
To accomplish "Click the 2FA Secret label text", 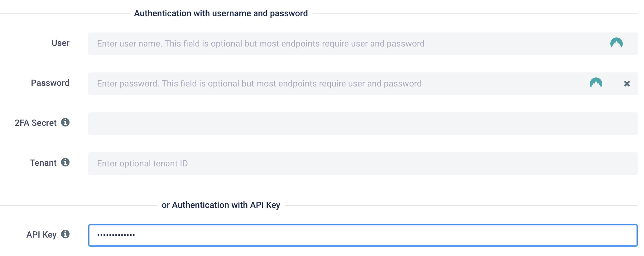I will 36,123.
